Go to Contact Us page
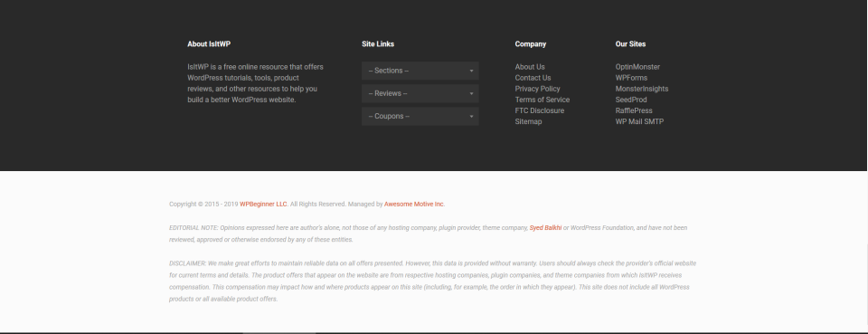868x334 pixels. (x=533, y=78)
